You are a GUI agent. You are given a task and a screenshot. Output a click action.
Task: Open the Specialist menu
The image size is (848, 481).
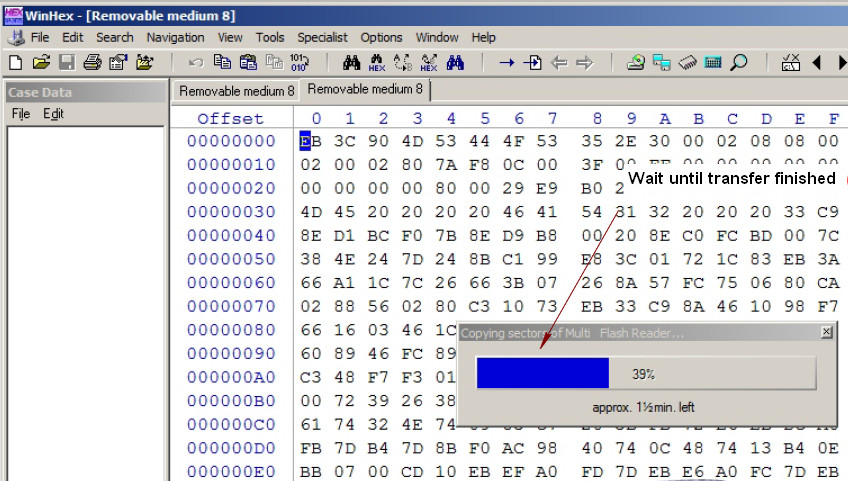[322, 37]
